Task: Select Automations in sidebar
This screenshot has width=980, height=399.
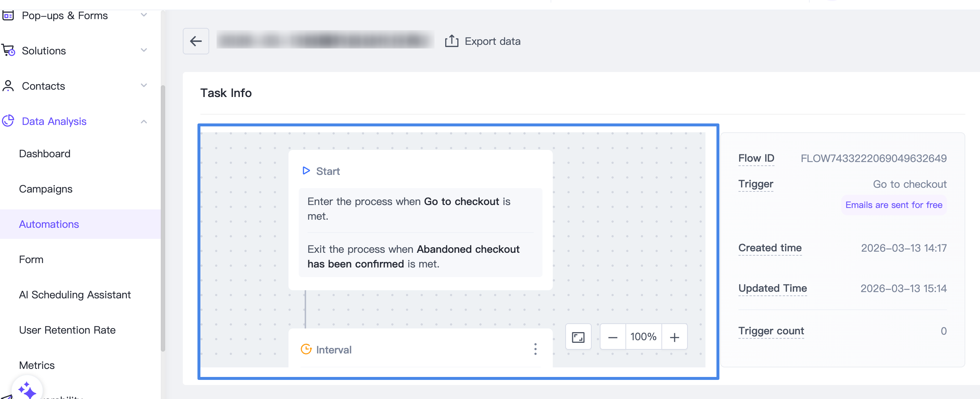Action: (49, 224)
